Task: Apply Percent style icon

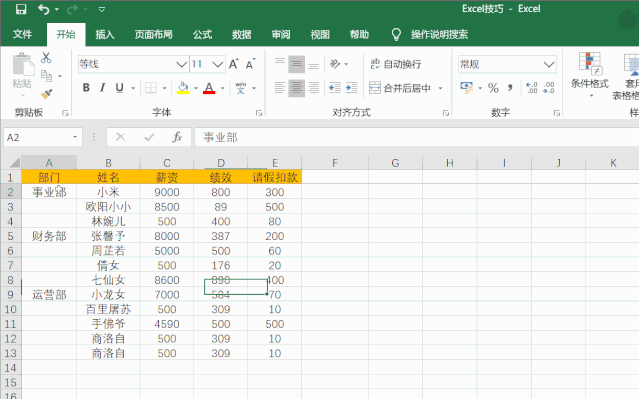Action: pos(493,88)
